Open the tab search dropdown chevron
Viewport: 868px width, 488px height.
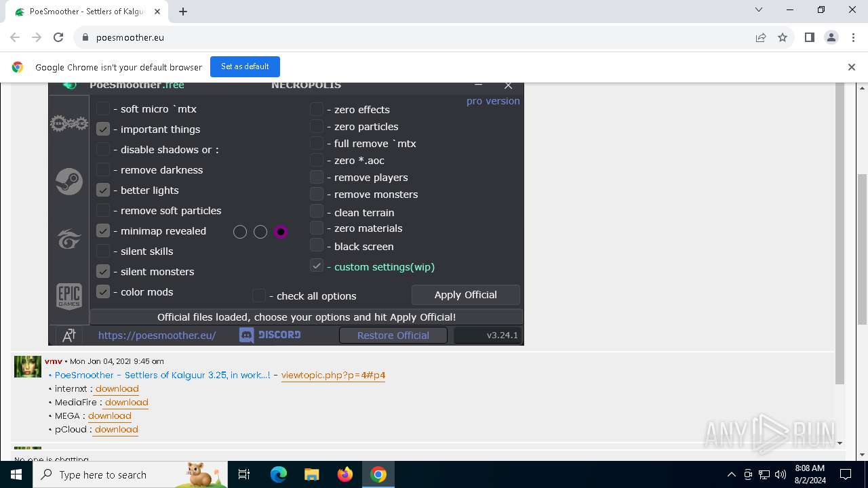tap(759, 9)
